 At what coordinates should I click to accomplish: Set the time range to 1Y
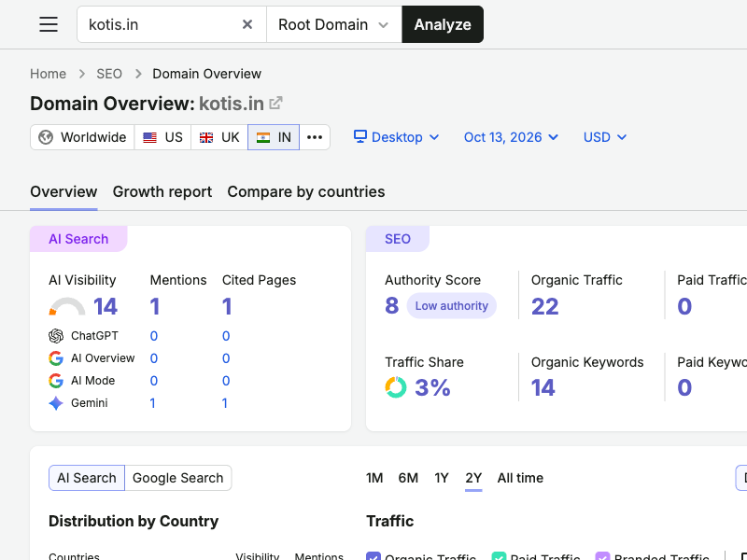tap(442, 478)
